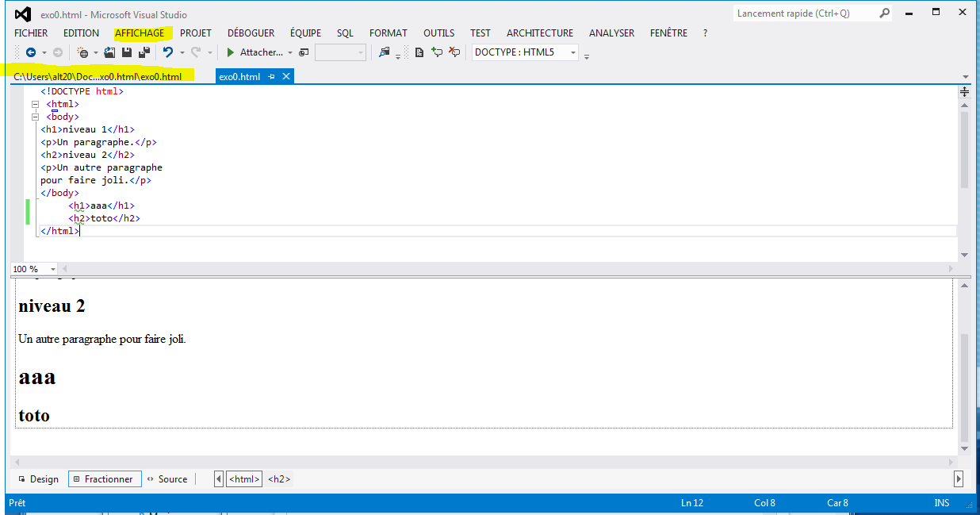980x515 pixels.
Task: Collapse the body element outline node
Action: 35,117
